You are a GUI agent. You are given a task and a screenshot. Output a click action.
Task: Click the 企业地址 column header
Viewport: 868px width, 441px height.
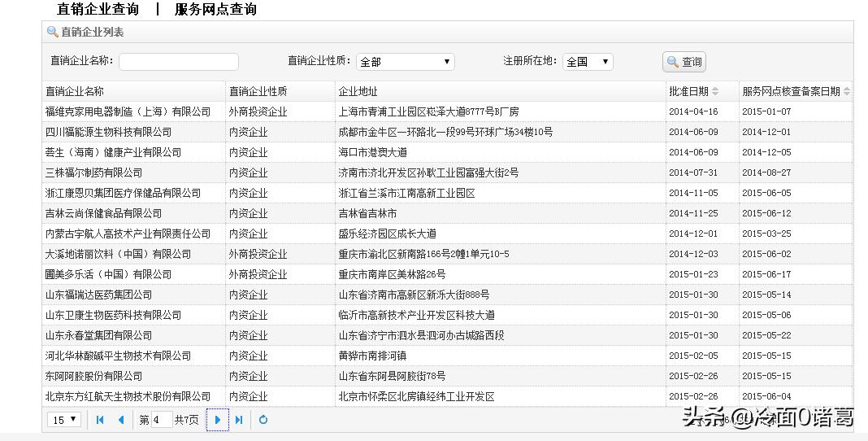tap(501, 91)
